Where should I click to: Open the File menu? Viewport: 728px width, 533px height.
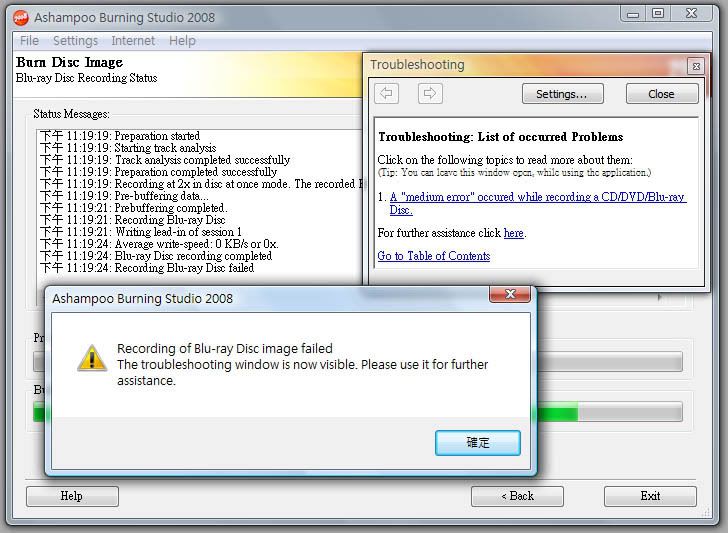(29, 41)
